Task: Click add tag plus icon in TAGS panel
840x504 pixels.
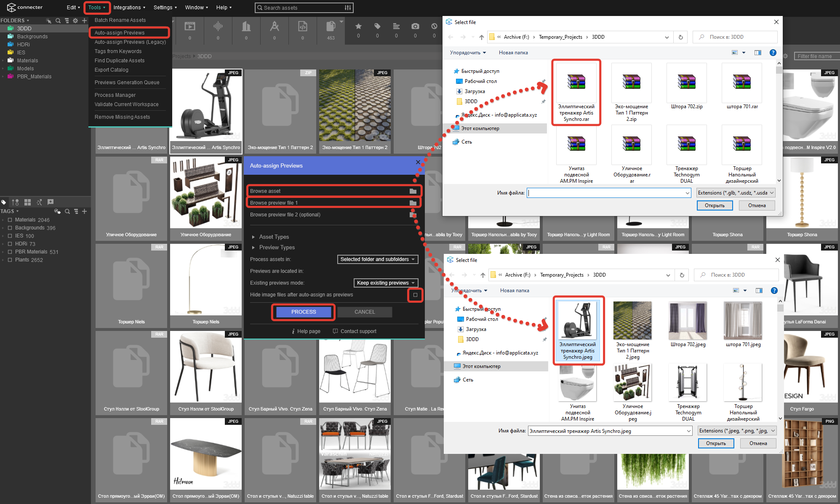Action: pos(85,211)
